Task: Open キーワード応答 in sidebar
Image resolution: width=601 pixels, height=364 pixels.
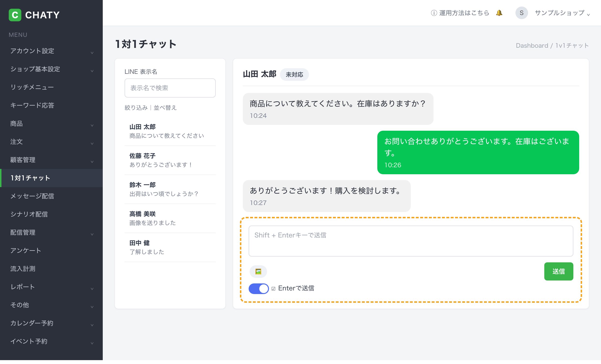Action: click(51, 105)
